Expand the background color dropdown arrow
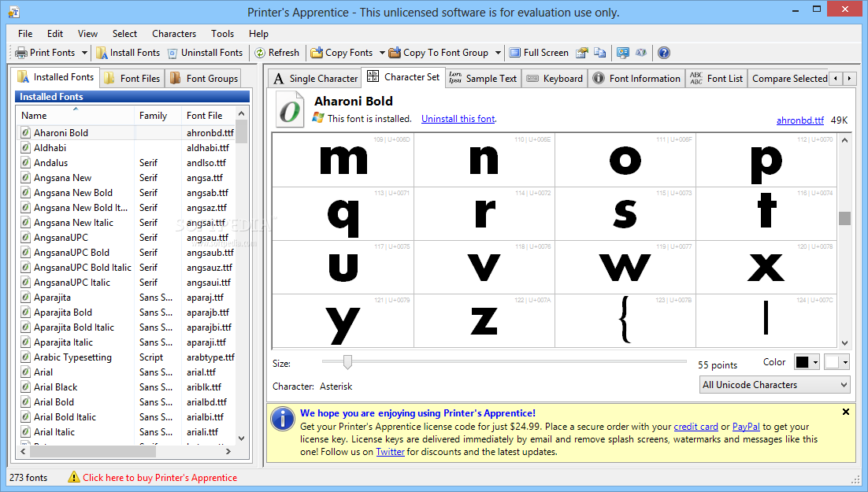This screenshot has height=492, width=868. [x=844, y=362]
